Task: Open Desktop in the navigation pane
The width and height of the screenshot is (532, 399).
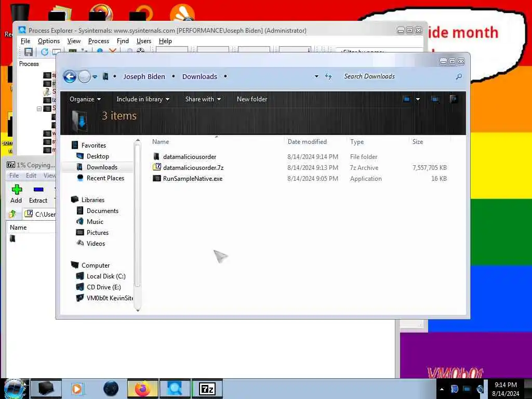Action: [x=98, y=156]
